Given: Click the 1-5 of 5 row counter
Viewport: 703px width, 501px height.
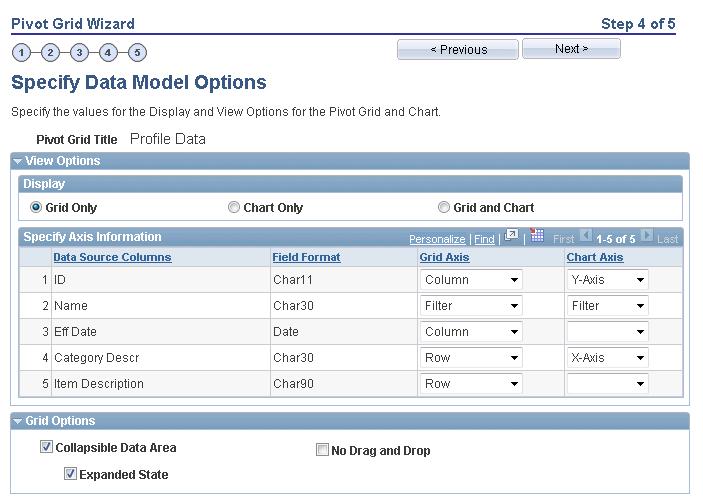Looking at the screenshot, I should coord(616,240).
